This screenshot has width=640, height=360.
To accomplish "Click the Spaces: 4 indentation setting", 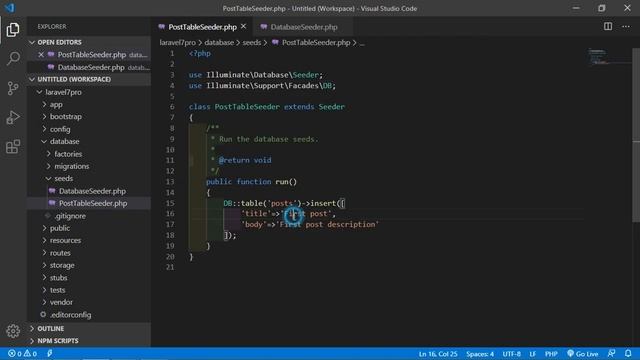I will (480, 354).
